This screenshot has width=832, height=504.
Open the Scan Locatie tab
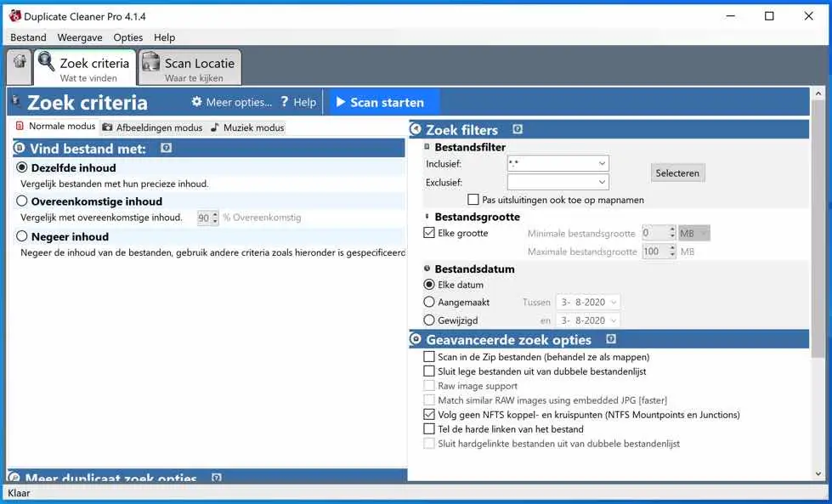190,68
